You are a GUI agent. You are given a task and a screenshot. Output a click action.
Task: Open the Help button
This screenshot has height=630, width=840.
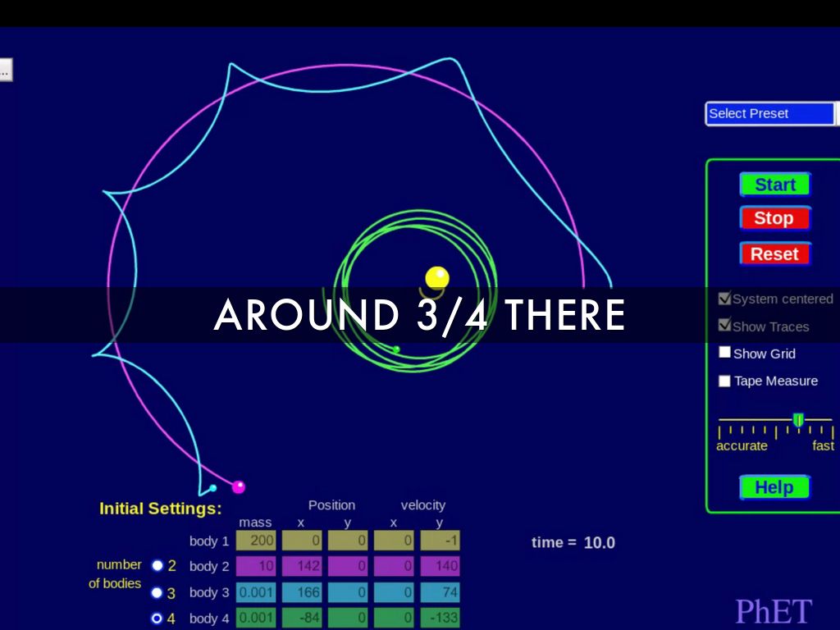774,487
